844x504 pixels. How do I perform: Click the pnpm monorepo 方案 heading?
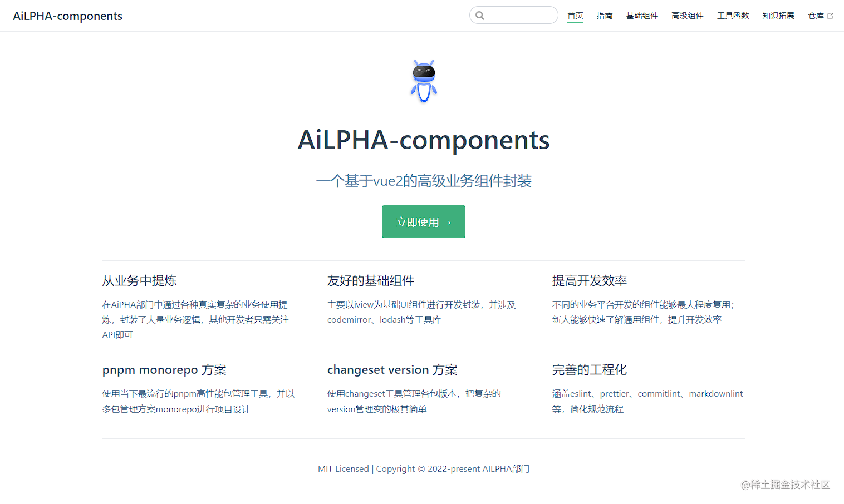(x=164, y=370)
